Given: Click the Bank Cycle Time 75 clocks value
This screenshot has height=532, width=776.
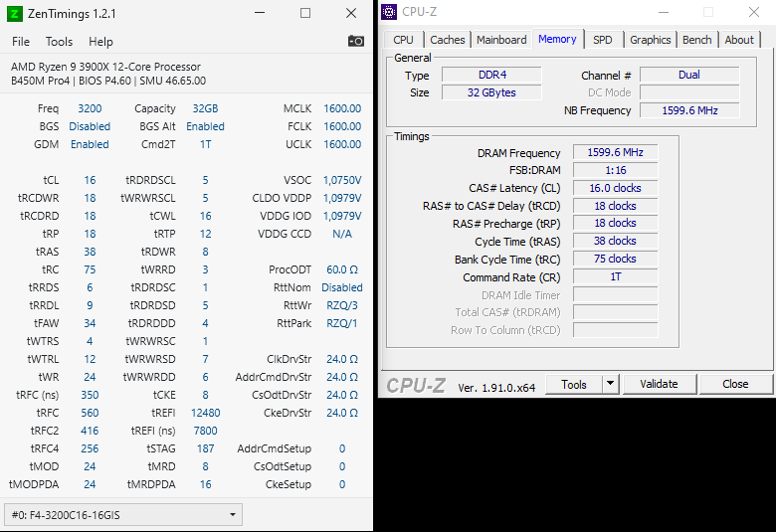Looking at the screenshot, I should (x=615, y=259).
